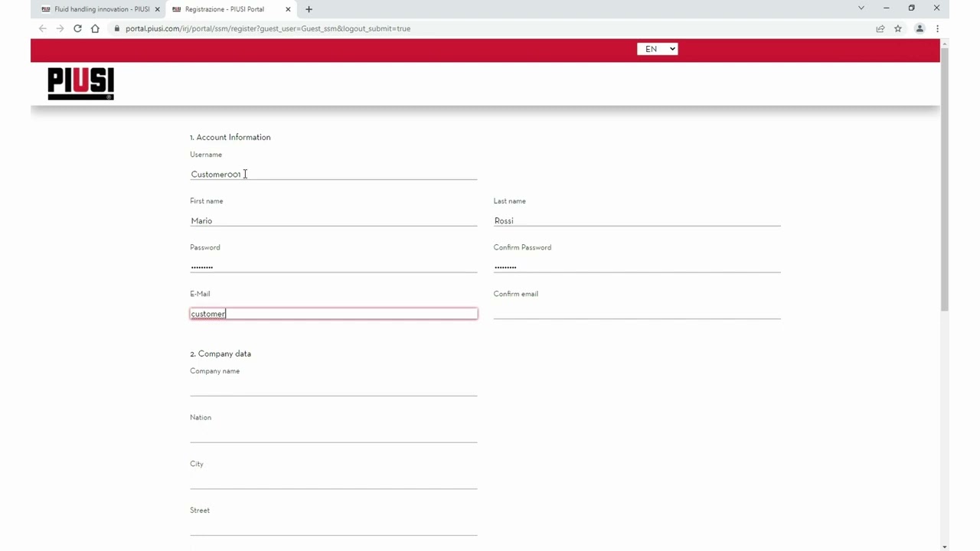Click the lock icon in address bar
The width and height of the screenshot is (980, 551).
(117, 28)
